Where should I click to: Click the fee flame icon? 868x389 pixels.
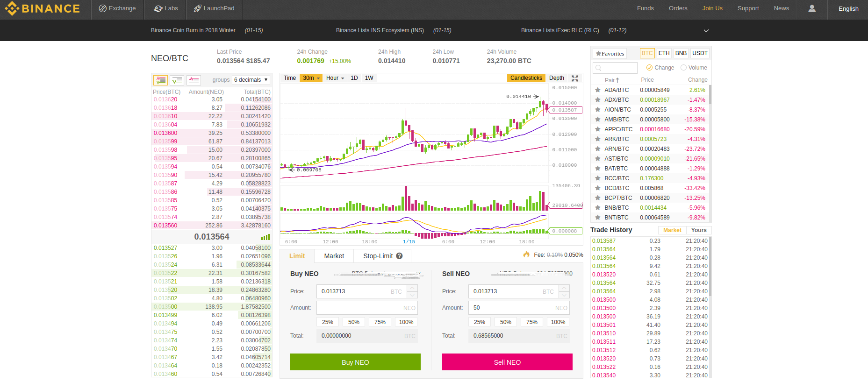(526, 255)
